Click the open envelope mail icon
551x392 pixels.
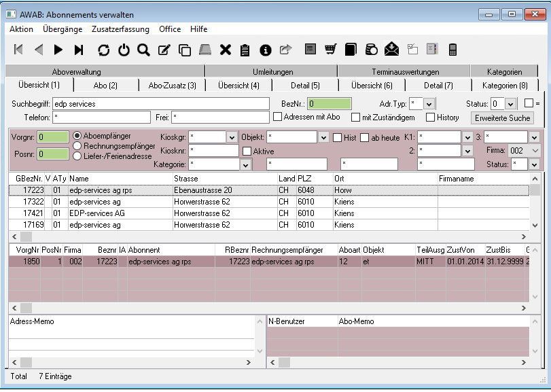[x=391, y=50]
